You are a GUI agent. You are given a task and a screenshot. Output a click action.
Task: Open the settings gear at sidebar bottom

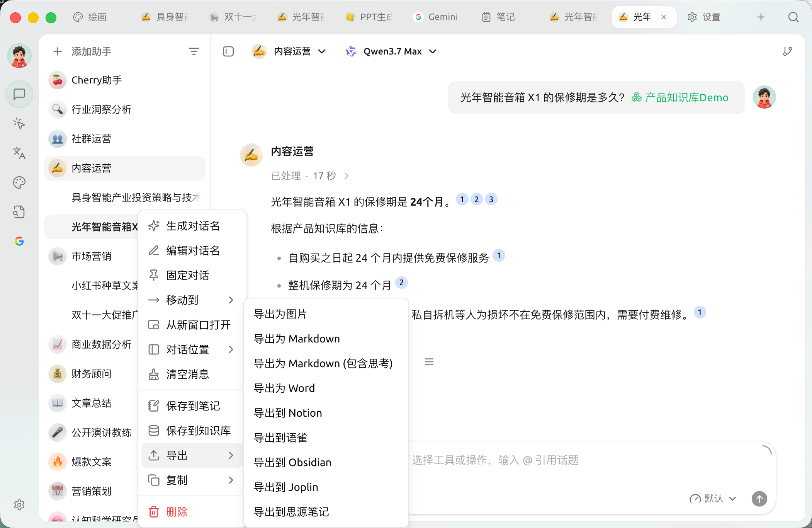pos(19,505)
